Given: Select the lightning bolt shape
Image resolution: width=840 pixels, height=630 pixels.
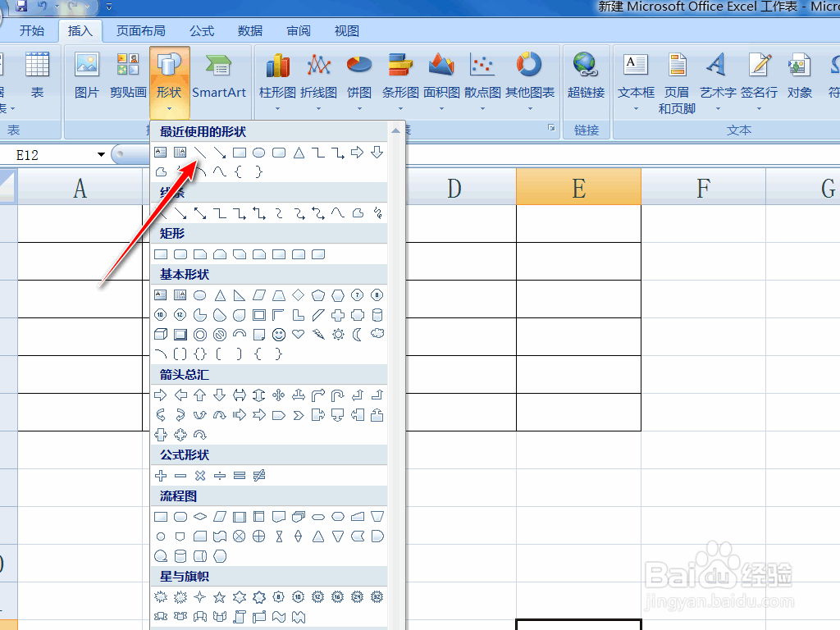Looking at the screenshot, I should pyautogui.click(x=318, y=335).
